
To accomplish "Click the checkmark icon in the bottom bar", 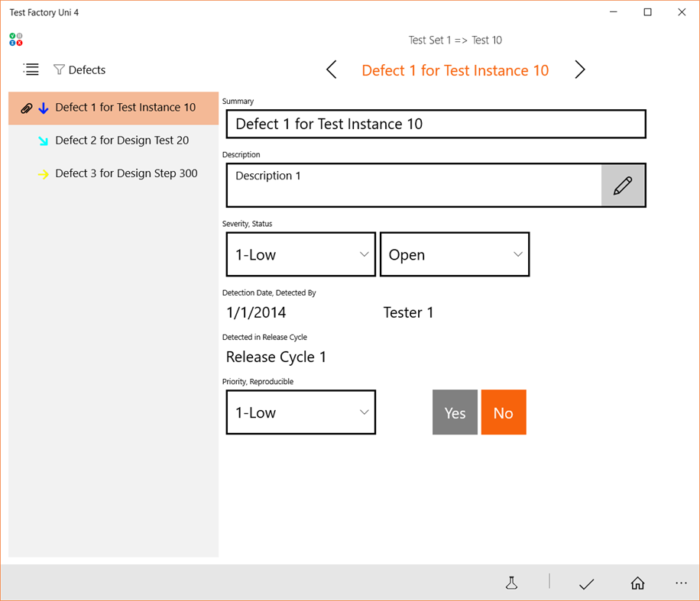I will [586, 583].
